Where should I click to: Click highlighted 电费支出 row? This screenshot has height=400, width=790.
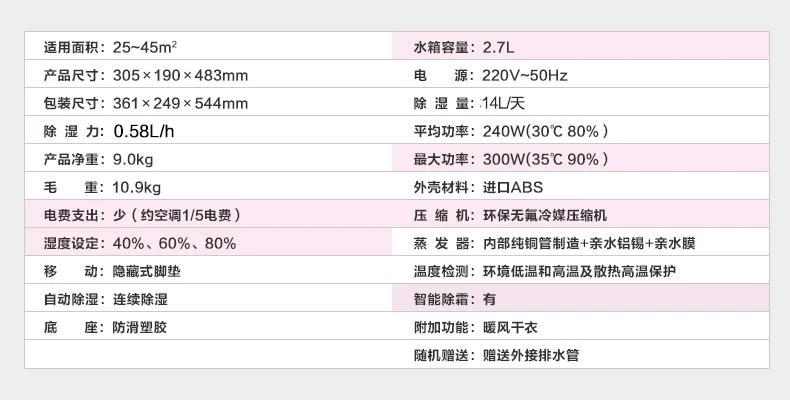click(x=208, y=214)
